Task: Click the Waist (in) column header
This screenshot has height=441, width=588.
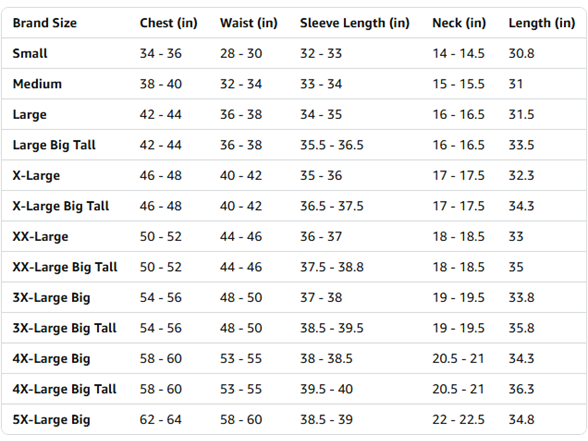Action: 249,23
